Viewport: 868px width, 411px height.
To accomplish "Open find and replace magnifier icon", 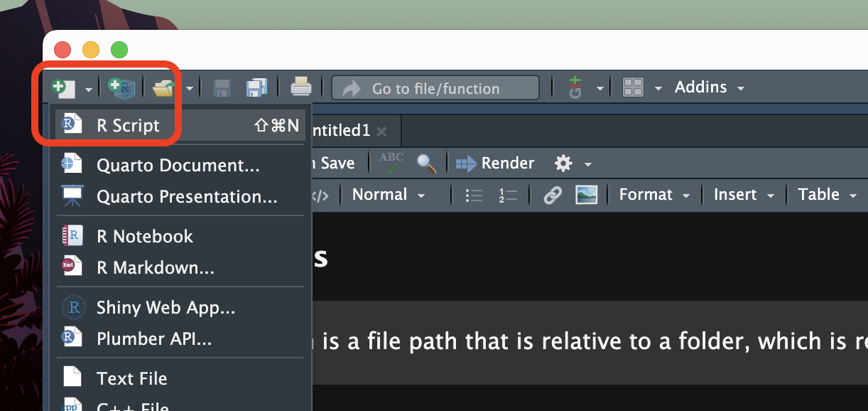I will (x=426, y=164).
